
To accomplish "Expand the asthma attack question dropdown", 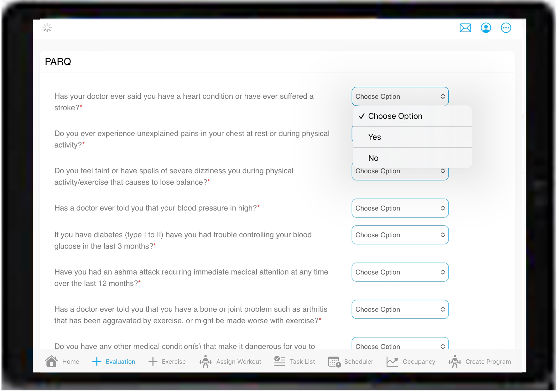I will pos(400,272).
